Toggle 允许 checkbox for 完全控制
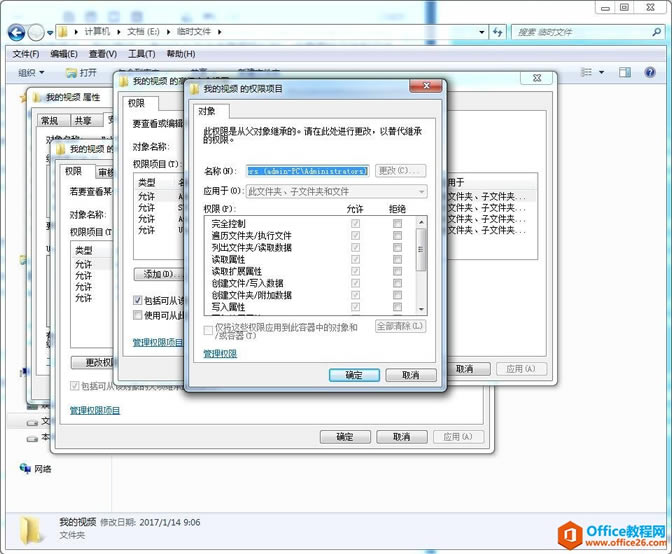672x554 pixels. tap(355, 224)
